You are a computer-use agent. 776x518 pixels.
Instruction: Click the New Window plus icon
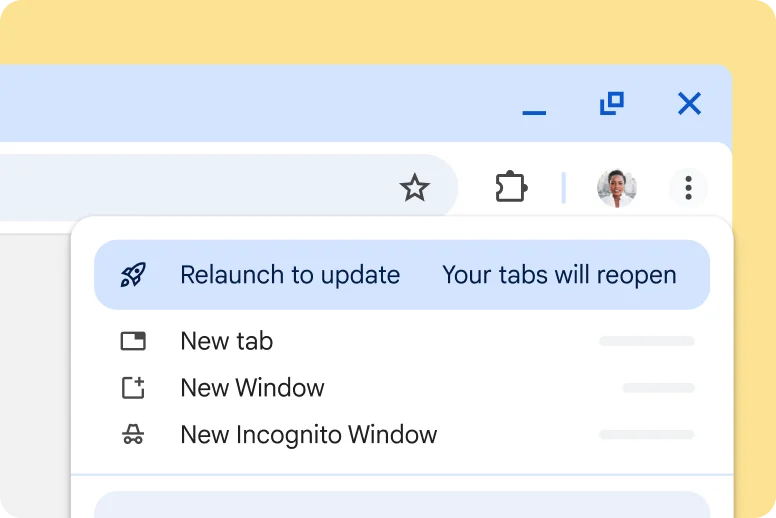[133, 388]
